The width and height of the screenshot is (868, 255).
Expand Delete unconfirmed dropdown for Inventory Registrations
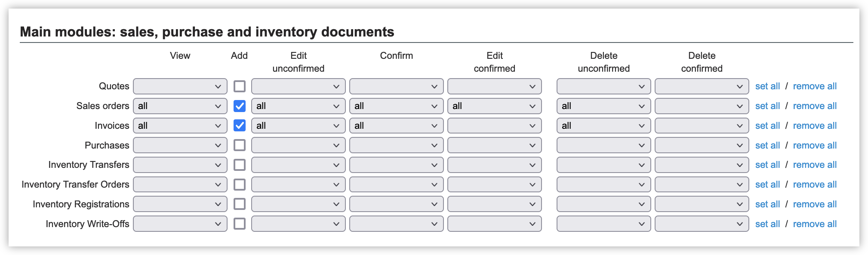[x=604, y=204]
